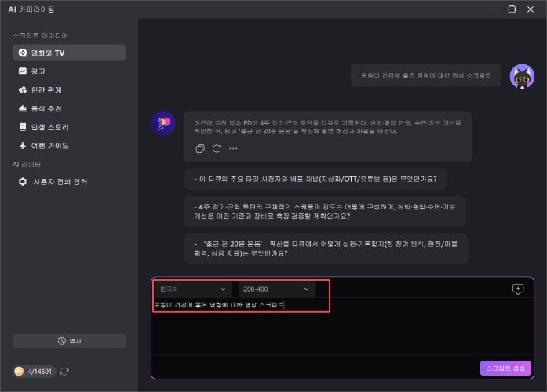
Task: Click the AI response paragraph text
Action: pyautogui.click(x=327, y=127)
